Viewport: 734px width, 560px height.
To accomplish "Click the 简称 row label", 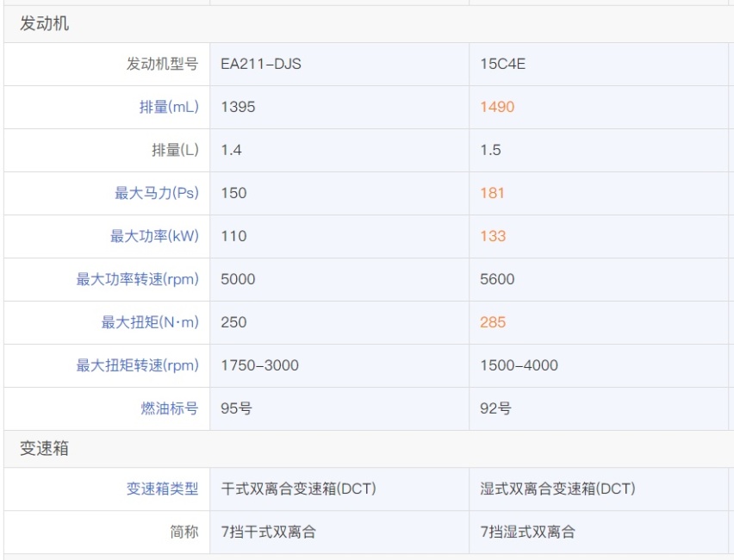I will 184,532.
